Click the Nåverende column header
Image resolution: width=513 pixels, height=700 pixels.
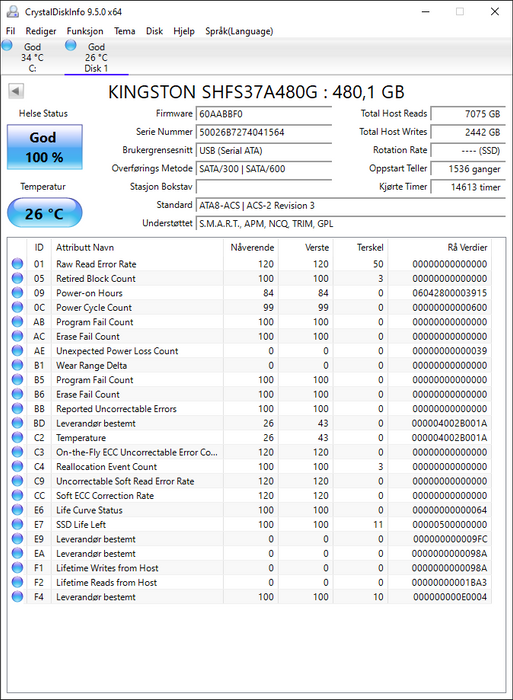252,247
